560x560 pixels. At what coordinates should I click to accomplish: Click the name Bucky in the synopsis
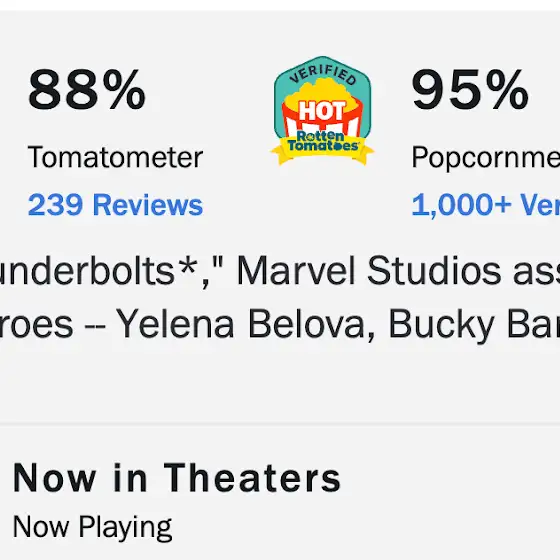click(441, 324)
